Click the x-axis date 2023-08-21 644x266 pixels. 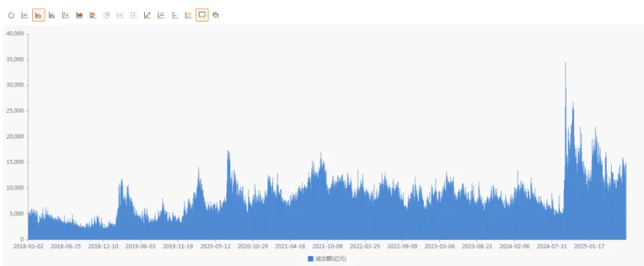[477, 247]
